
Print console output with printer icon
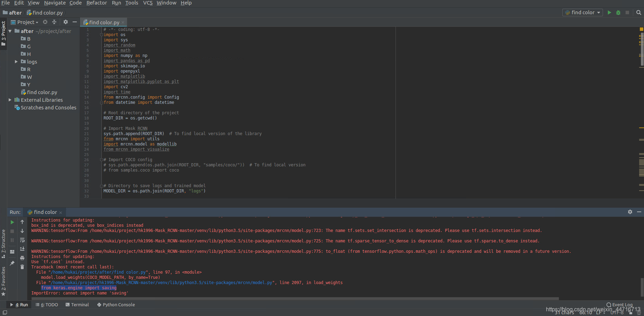point(22,258)
